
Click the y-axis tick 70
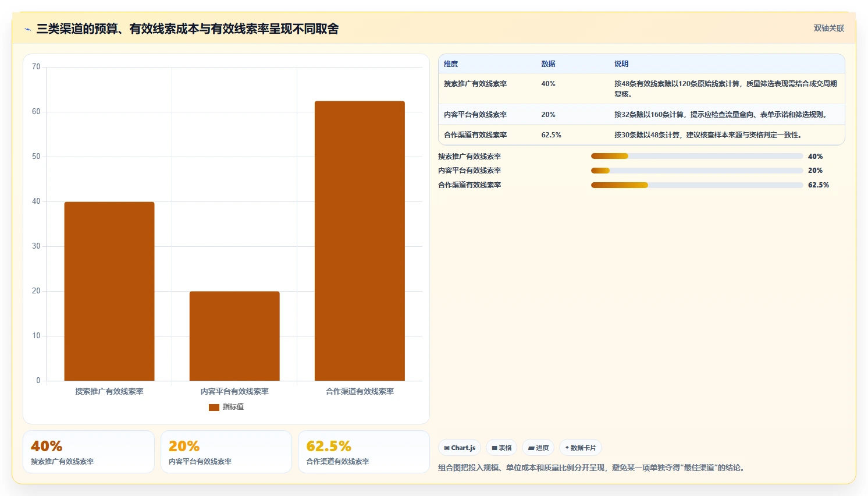point(36,67)
